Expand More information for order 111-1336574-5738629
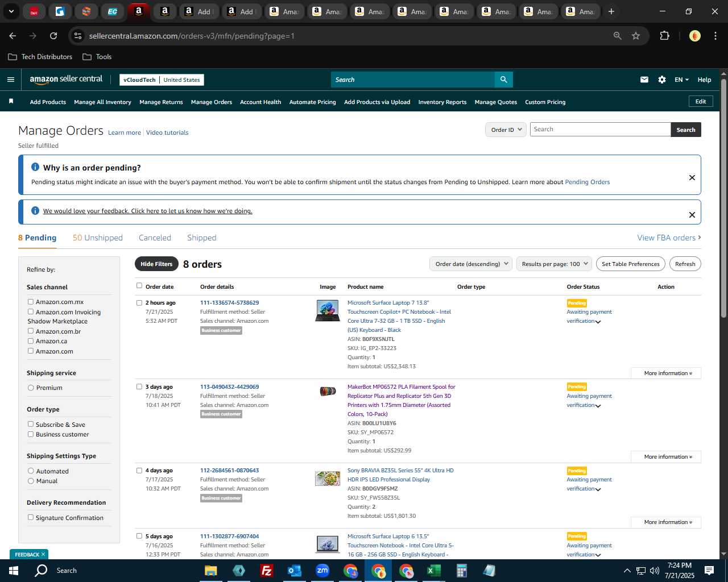Image resolution: width=728 pixels, height=582 pixels. pos(666,373)
